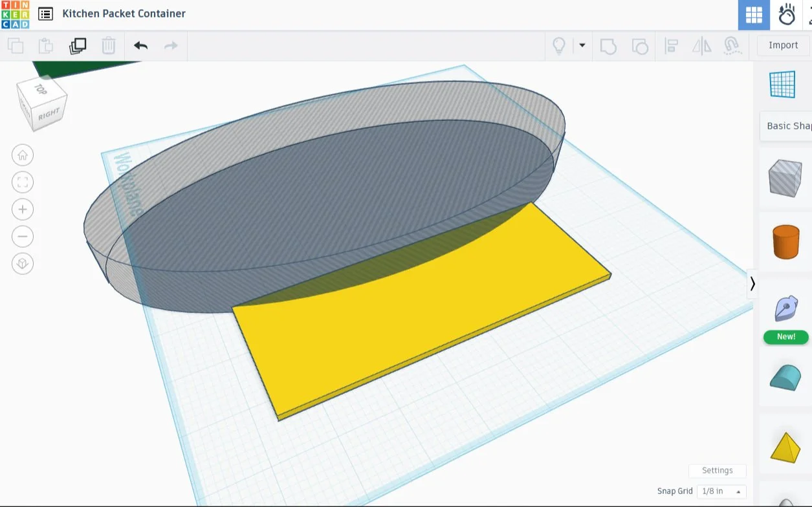Switch to 3D design grid view
The height and width of the screenshot is (507, 812).
(x=754, y=15)
